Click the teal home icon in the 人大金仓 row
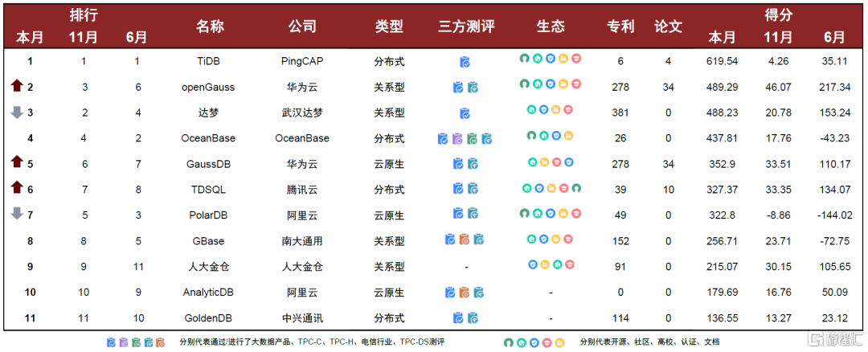This screenshot has width=868, height=352. pyautogui.click(x=558, y=264)
